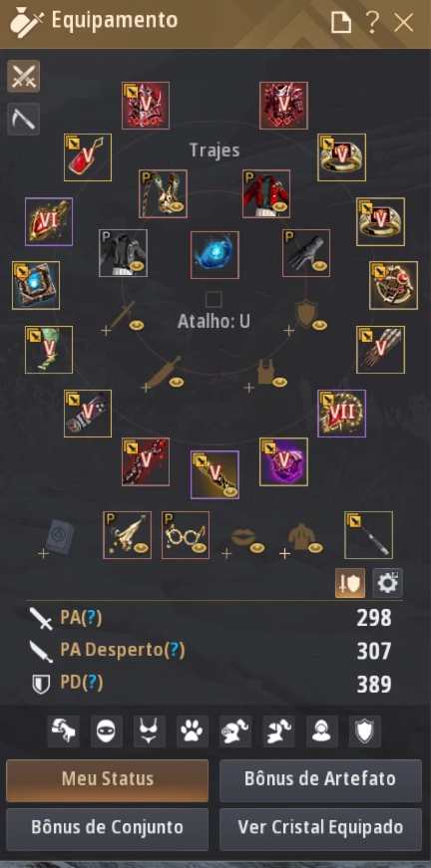
Task: Select the red helmet equipment slot
Action: click(x=146, y=106)
